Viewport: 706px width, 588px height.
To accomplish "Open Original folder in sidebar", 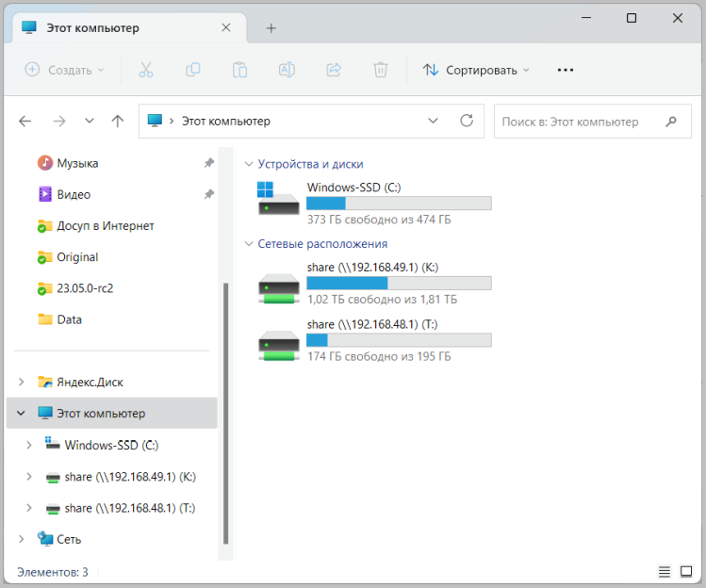I will 77,257.
